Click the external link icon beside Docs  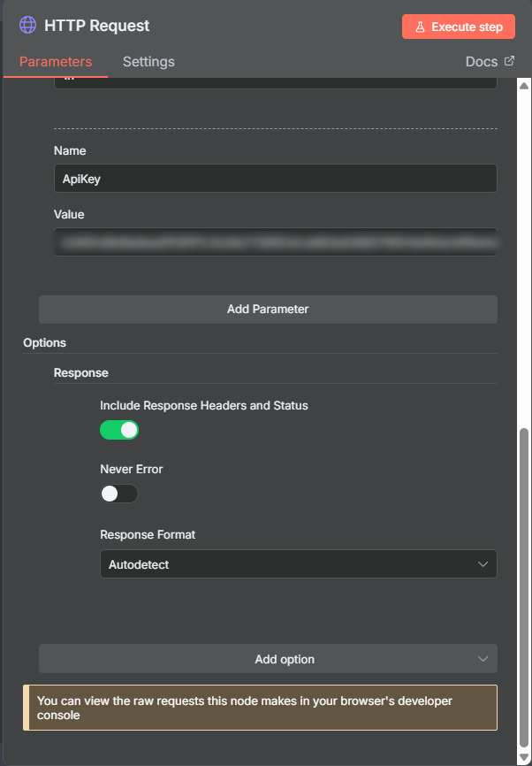click(509, 61)
